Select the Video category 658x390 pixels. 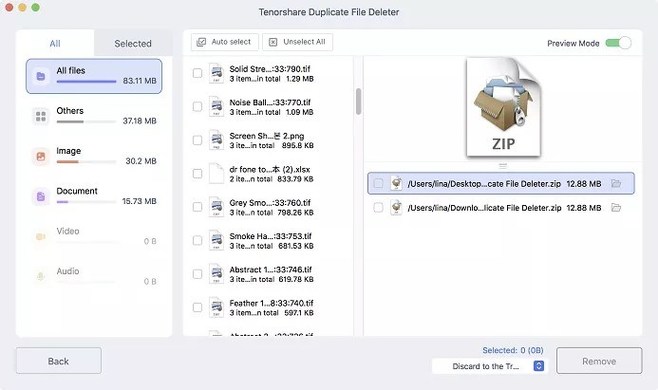[94, 237]
